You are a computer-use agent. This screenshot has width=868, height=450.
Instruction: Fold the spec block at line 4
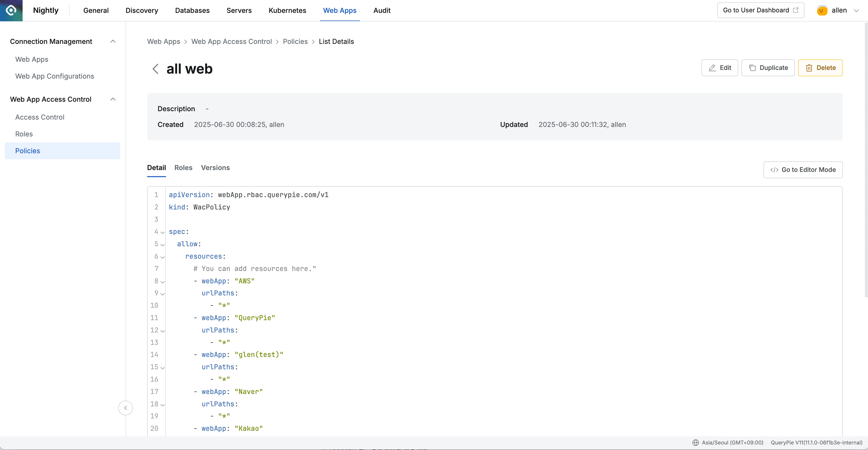(162, 232)
